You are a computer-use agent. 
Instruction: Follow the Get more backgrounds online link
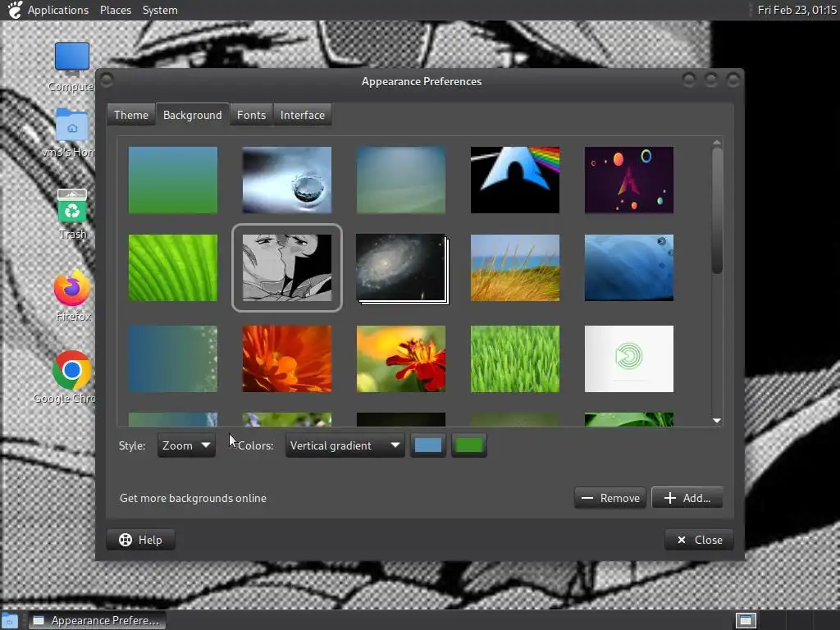pos(193,498)
